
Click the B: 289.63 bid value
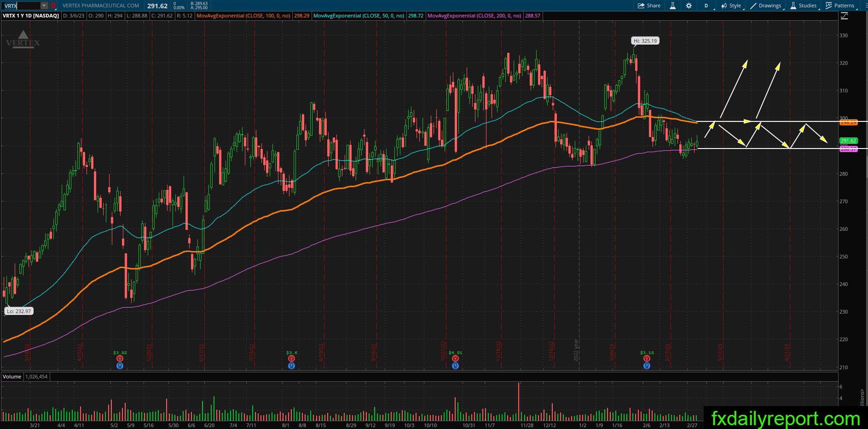tap(198, 3)
